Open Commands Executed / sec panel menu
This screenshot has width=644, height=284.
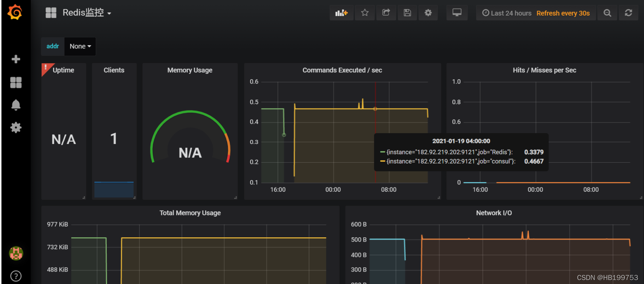342,70
